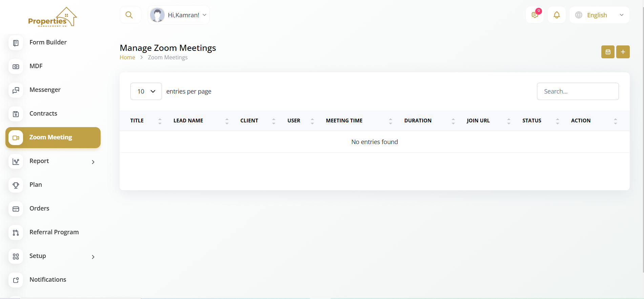Expand the Hi, Kamran! user menu
Viewport: 644px width, 299px height.
[179, 15]
